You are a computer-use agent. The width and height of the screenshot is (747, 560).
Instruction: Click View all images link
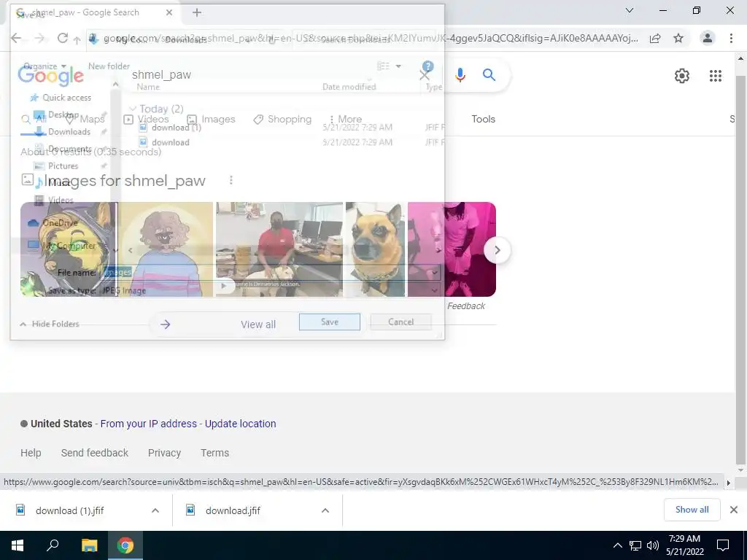pyautogui.click(x=258, y=324)
